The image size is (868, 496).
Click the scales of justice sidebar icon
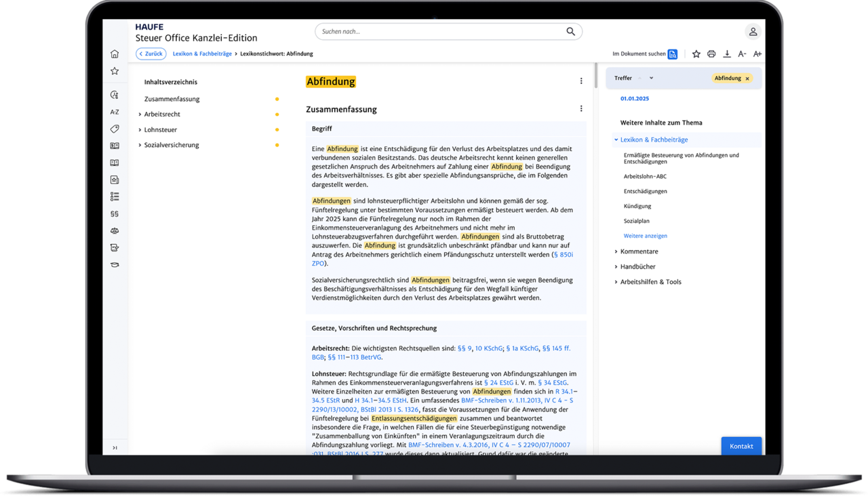[115, 230]
